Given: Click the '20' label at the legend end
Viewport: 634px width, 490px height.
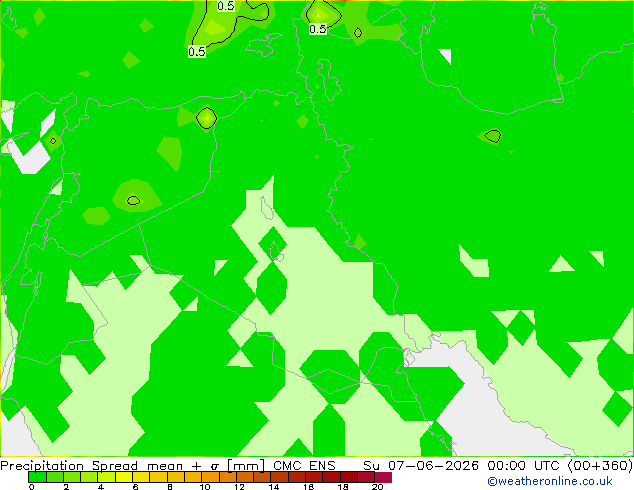Looking at the screenshot, I should (377, 487).
